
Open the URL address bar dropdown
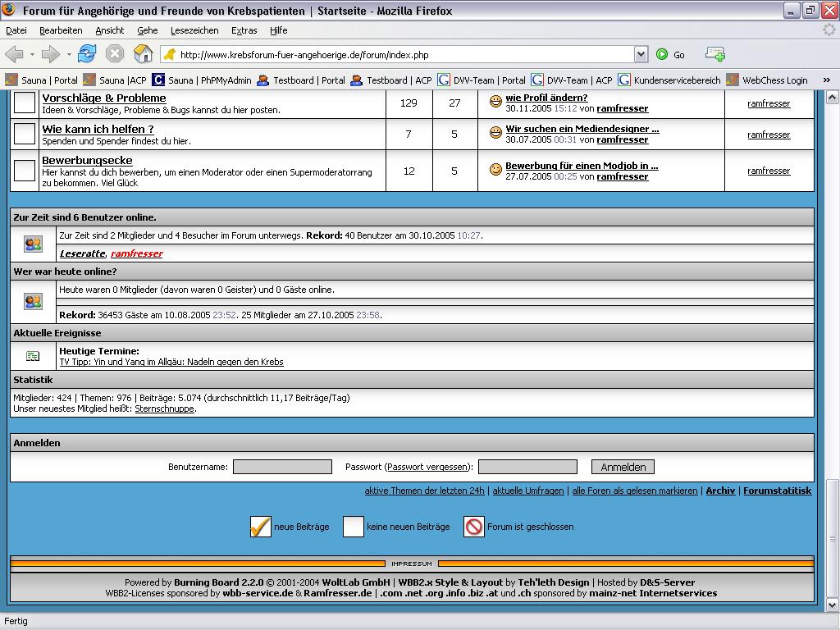641,55
